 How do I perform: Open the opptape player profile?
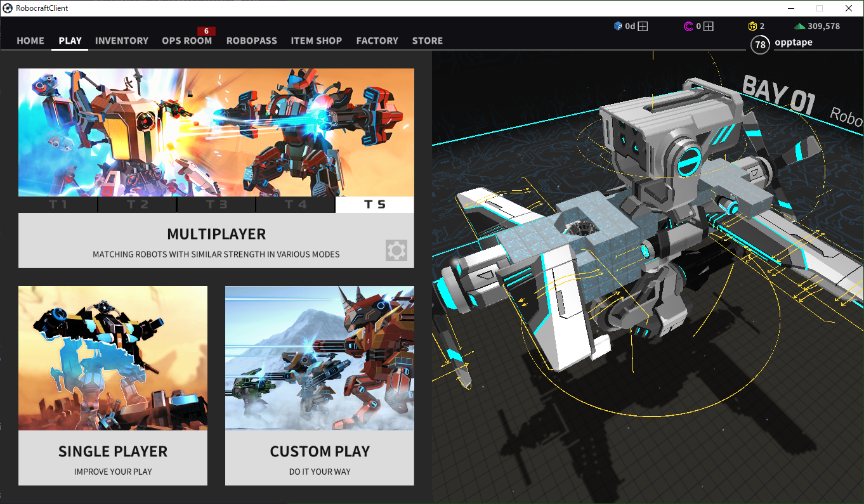pyautogui.click(x=794, y=42)
